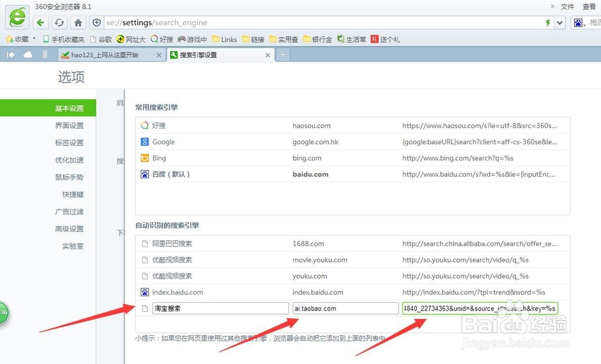The width and height of the screenshot is (601, 364).
Task: Open the 实用查 bookmark folder
Action: 284,39
